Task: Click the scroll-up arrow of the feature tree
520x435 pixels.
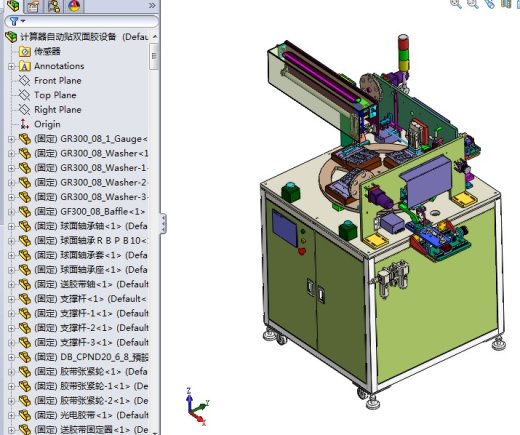Action: click(155, 36)
